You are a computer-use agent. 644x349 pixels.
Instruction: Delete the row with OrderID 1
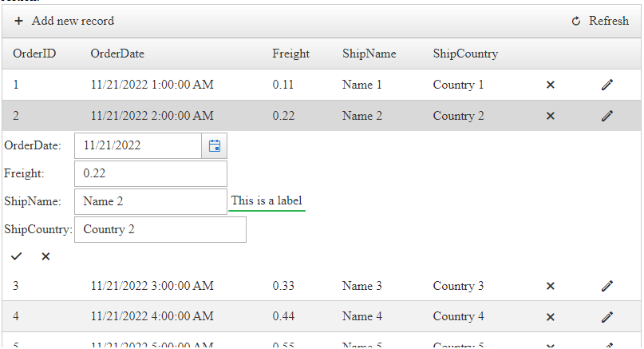click(550, 85)
